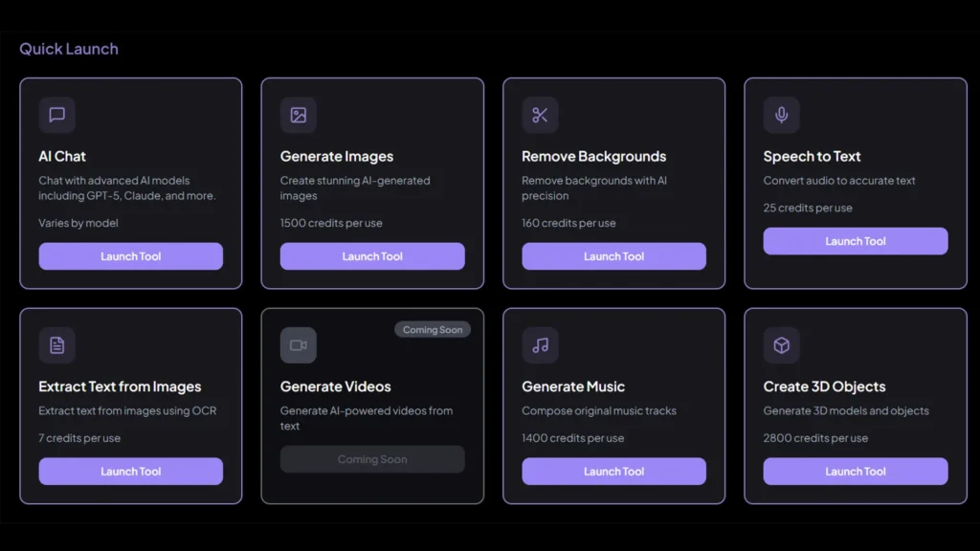
Task: Click the Speech to Text microphone icon
Action: click(x=781, y=115)
